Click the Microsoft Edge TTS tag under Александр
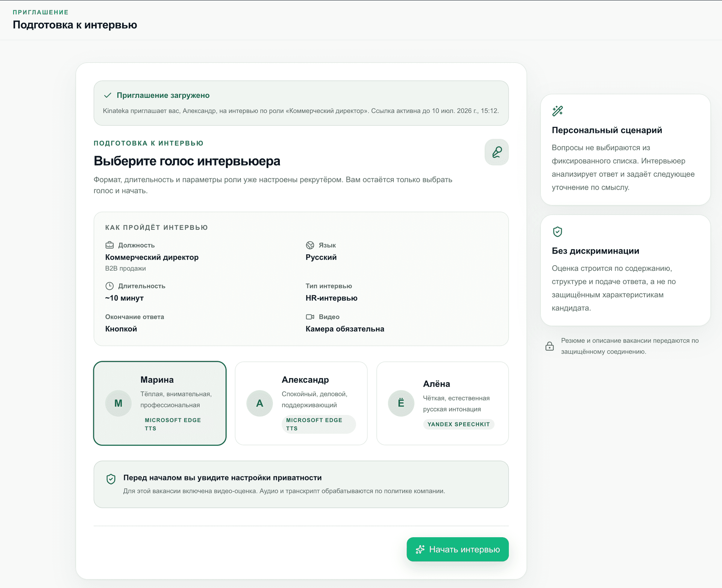Image resolution: width=722 pixels, height=588 pixels. (x=319, y=424)
